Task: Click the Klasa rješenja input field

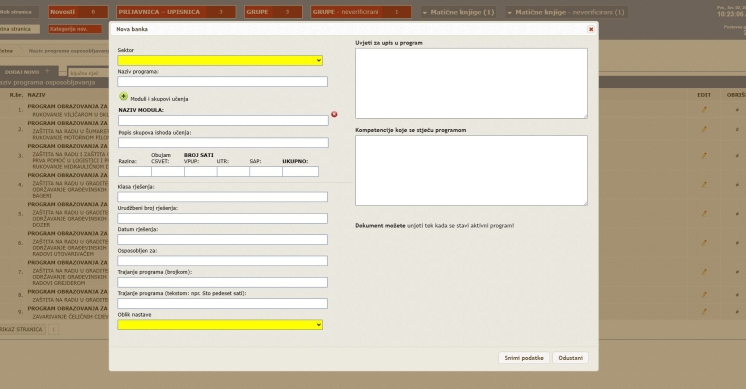Action: pyautogui.click(x=222, y=197)
